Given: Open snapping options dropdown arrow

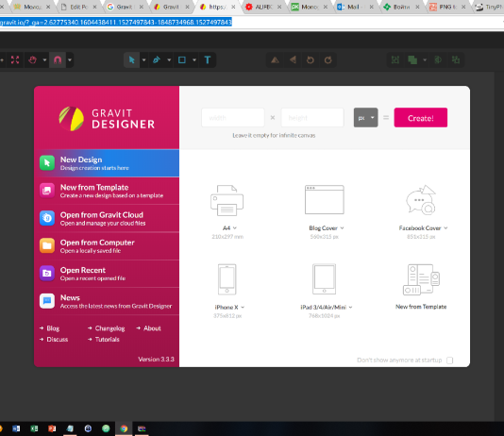Looking at the screenshot, I should 70,60.
